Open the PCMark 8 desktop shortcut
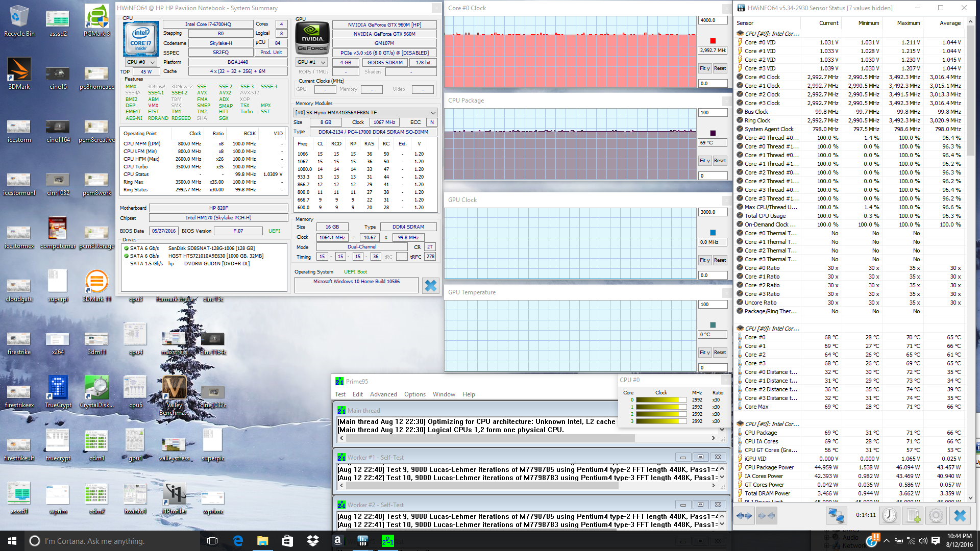This screenshot has height=551, width=980. (x=96, y=21)
